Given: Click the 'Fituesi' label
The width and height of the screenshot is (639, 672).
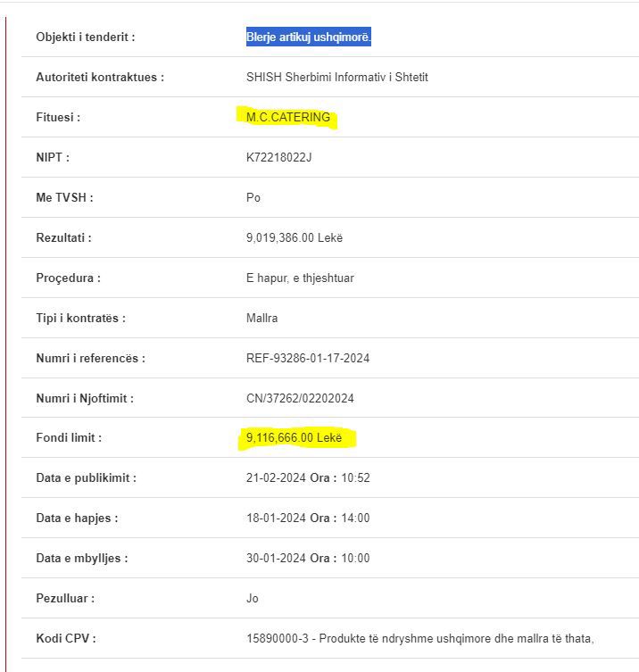Looking at the screenshot, I should pyautogui.click(x=58, y=117).
